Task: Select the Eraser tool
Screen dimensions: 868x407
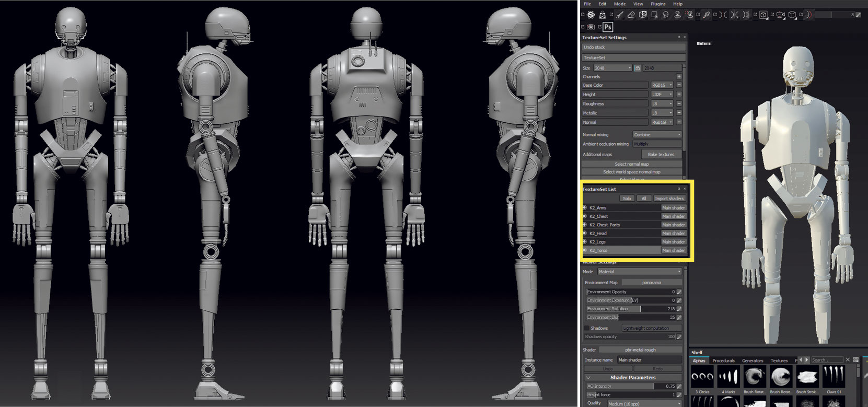Action: [x=631, y=15]
